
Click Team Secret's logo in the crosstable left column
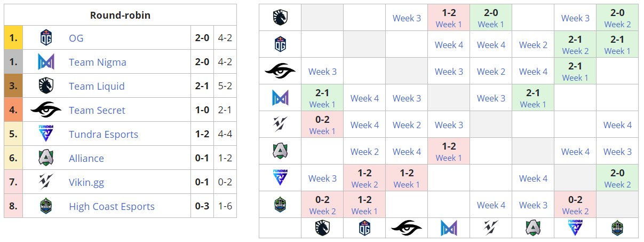tap(280, 71)
